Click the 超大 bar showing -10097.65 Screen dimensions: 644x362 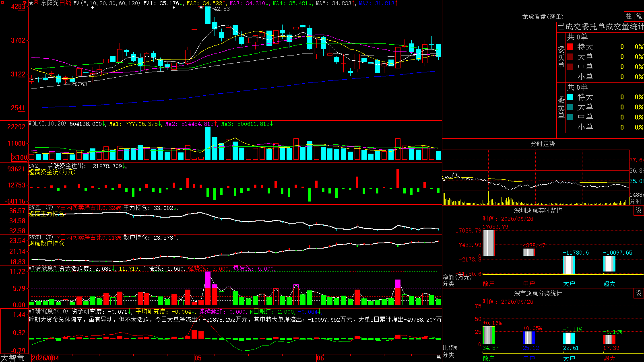coord(609,264)
